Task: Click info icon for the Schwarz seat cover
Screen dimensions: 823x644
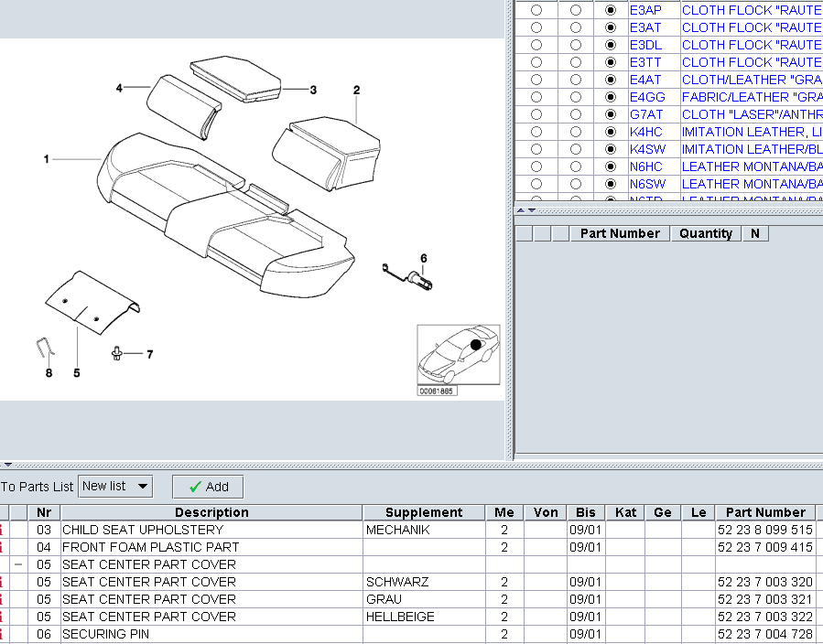Action: click(2, 582)
